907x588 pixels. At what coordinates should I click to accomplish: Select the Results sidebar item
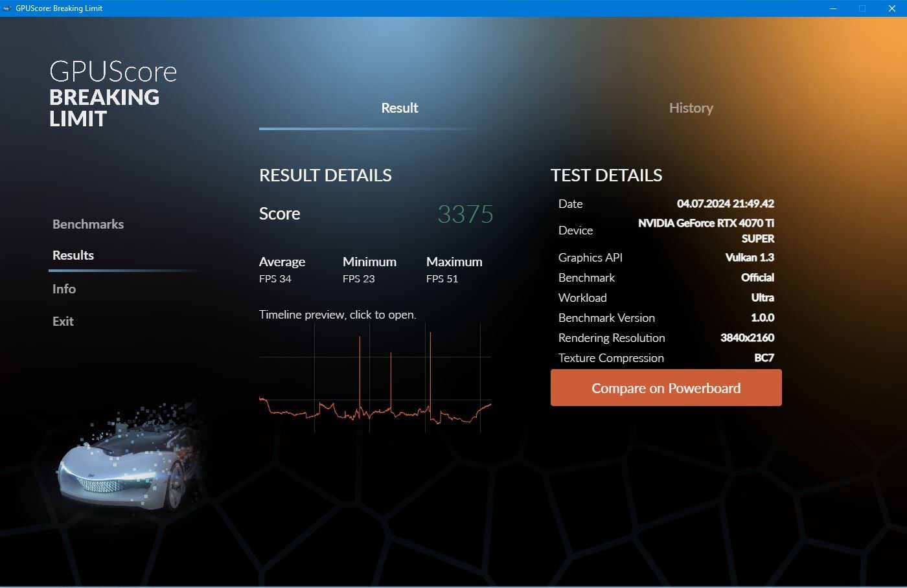pos(73,255)
